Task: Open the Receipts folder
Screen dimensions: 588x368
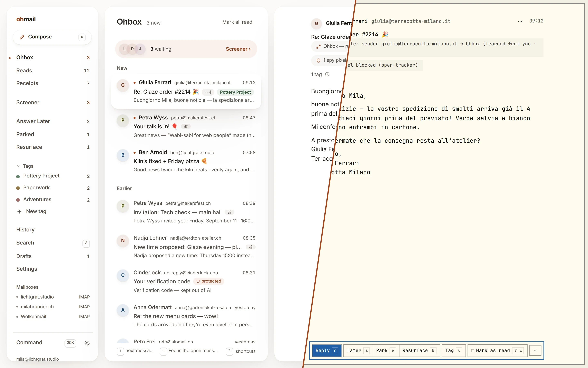Action: pyautogui.click(x=53, y=83)
